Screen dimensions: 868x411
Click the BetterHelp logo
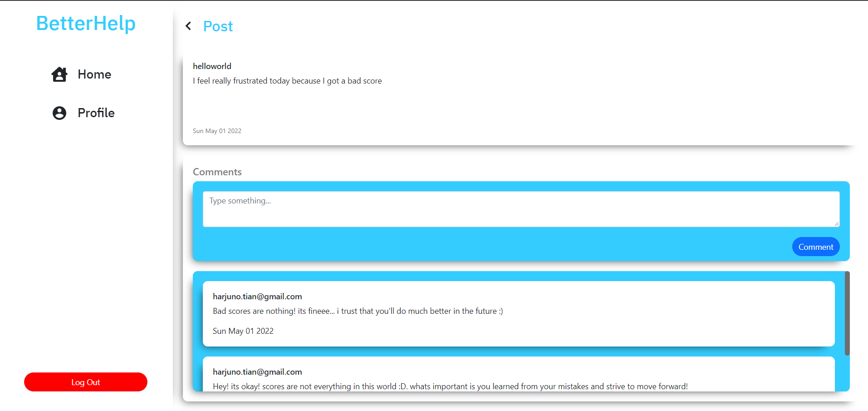pyautogui.click(x=86, y=23)
